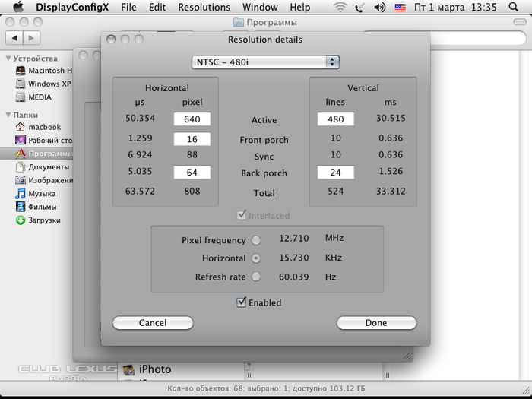Image resolution: width=532 pixels, height=399 pixels.
Task: Click the Wi-Fi status icon
Action: coord(340,8)
